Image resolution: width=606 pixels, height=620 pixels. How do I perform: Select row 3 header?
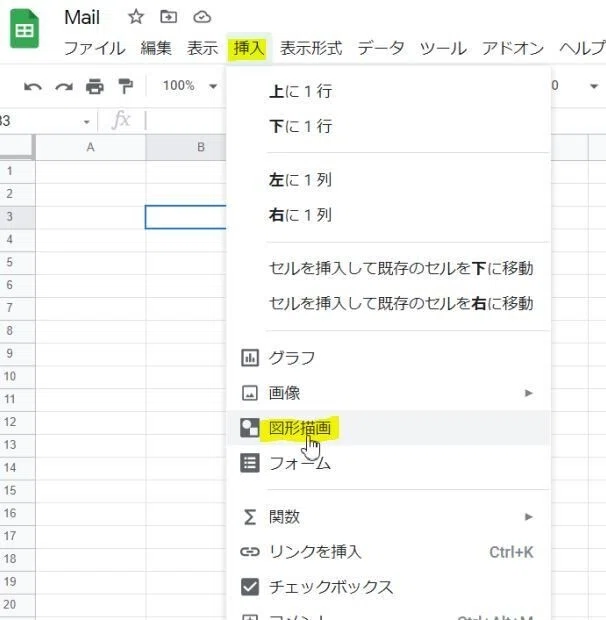pos(17,217)
